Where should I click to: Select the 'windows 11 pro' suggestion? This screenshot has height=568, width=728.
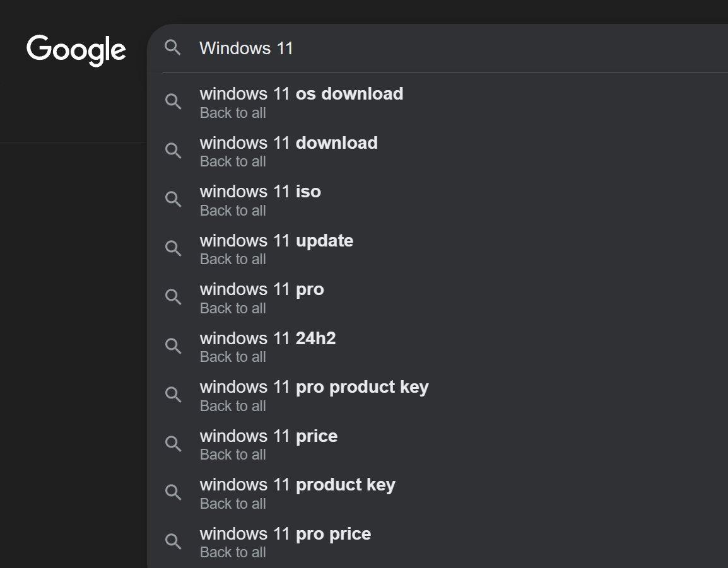(437, 298)
